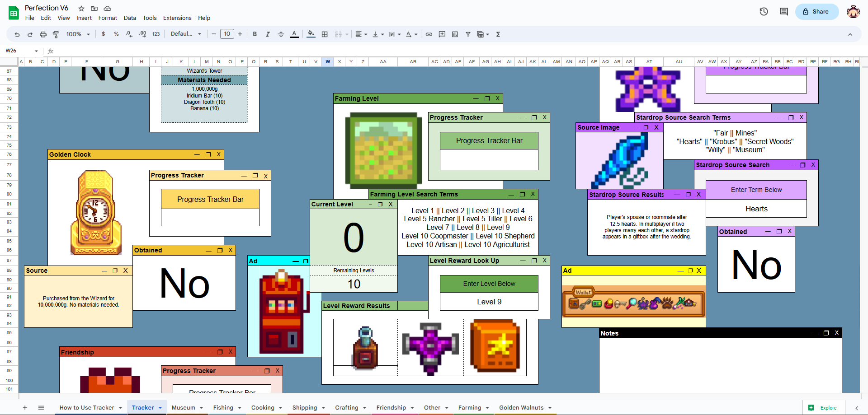Open the vertical align dropdown
Image resolution: width=868 pixels, height=415 pixels.
378,34
